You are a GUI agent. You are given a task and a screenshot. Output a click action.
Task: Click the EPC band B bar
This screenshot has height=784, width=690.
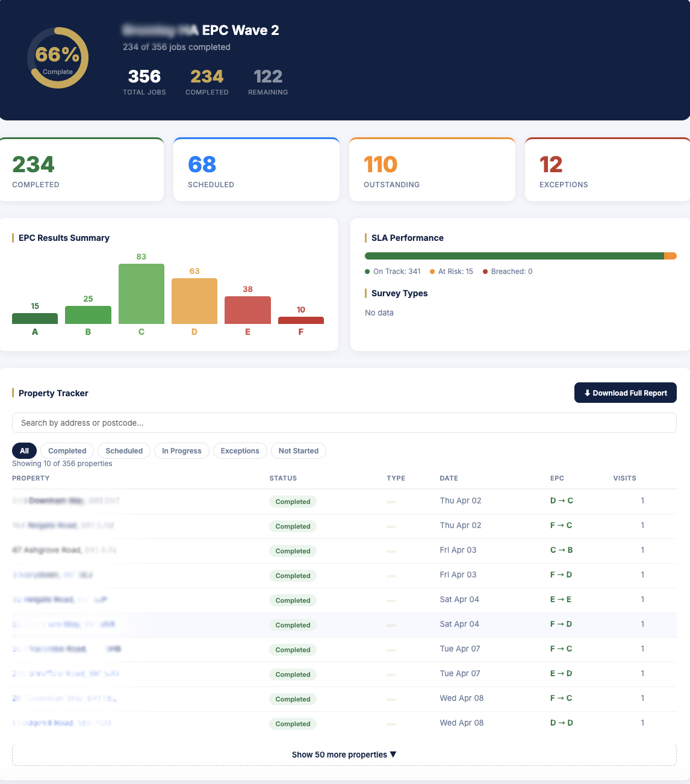point(88,315)
